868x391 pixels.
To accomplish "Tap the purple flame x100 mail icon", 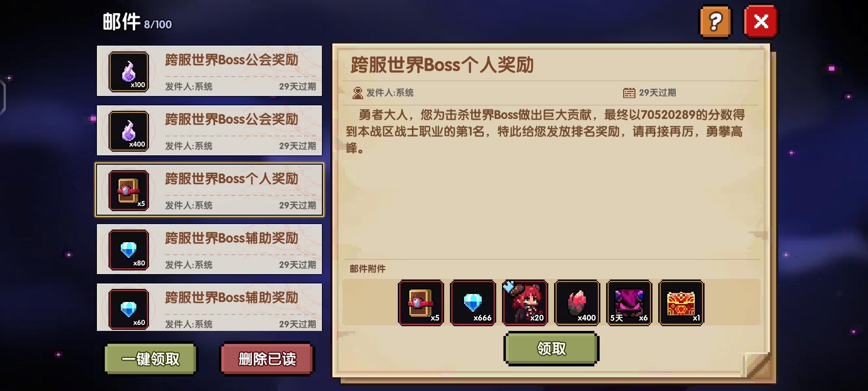I will pos(129,72).
